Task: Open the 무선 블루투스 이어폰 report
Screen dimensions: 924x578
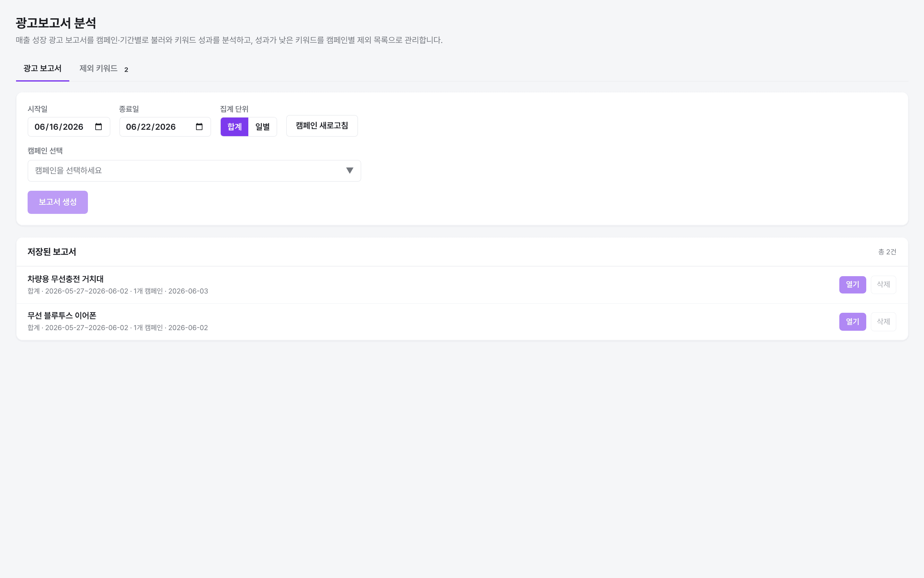Action: click(852, 321)
